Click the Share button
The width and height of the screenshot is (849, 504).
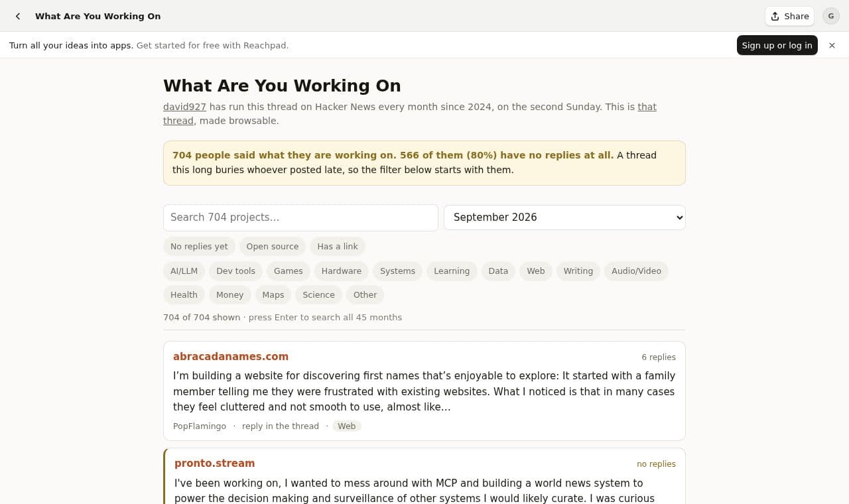click(x=789, y=16)
